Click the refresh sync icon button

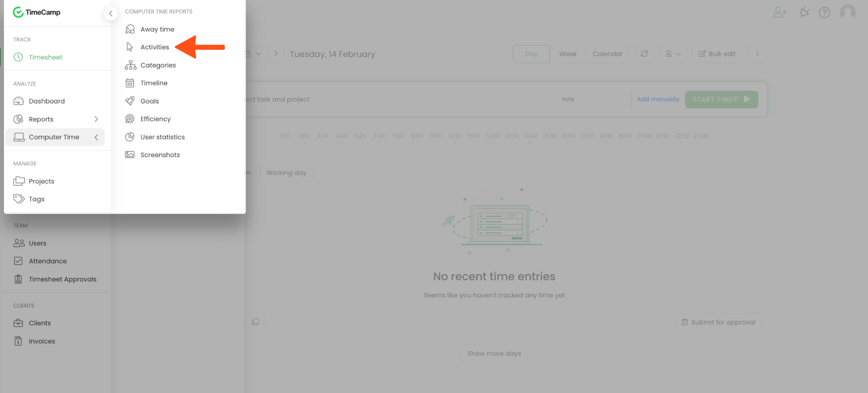pyautogui.click(x=644, y=54)
